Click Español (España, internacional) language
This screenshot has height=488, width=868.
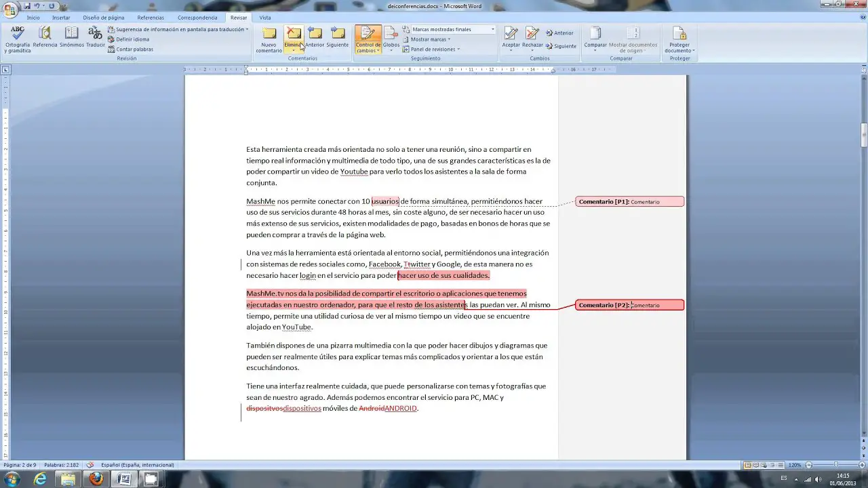138,465
